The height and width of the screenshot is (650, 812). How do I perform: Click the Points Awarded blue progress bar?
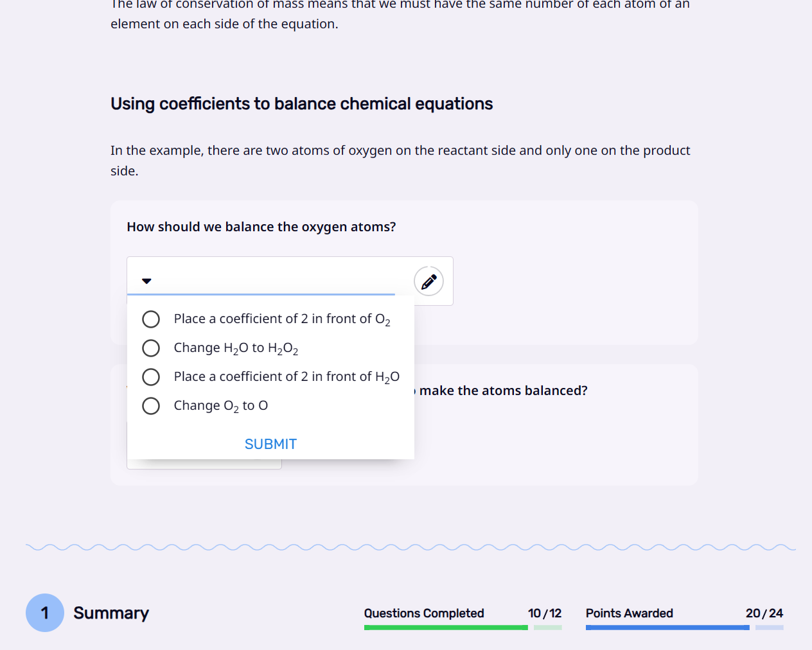pos(684,628)
